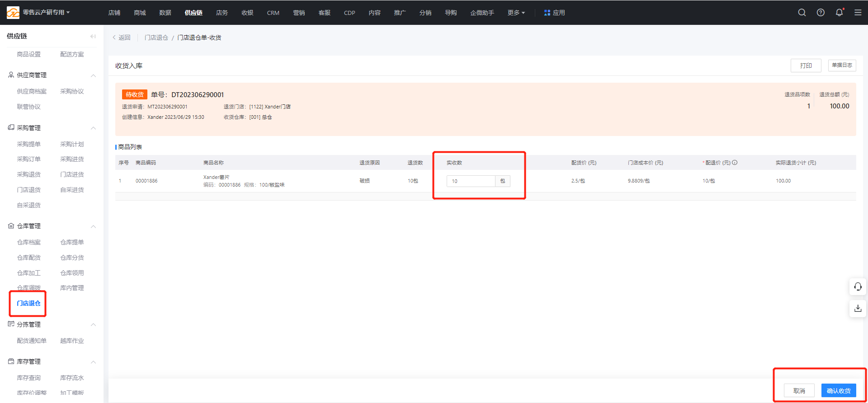The height and width of the screenshot is (403, 868).
Task: Open the help question mark icon
Action: 821,13
